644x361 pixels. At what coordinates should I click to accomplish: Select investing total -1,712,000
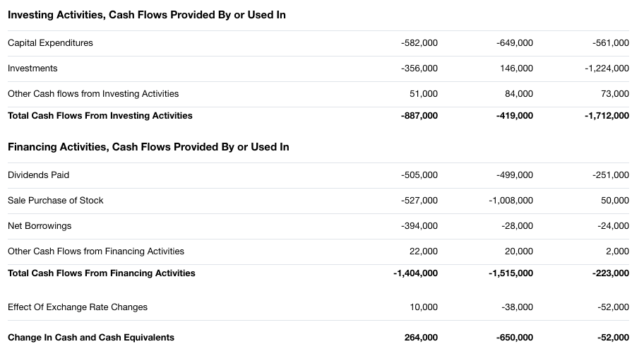coord(607,115)
